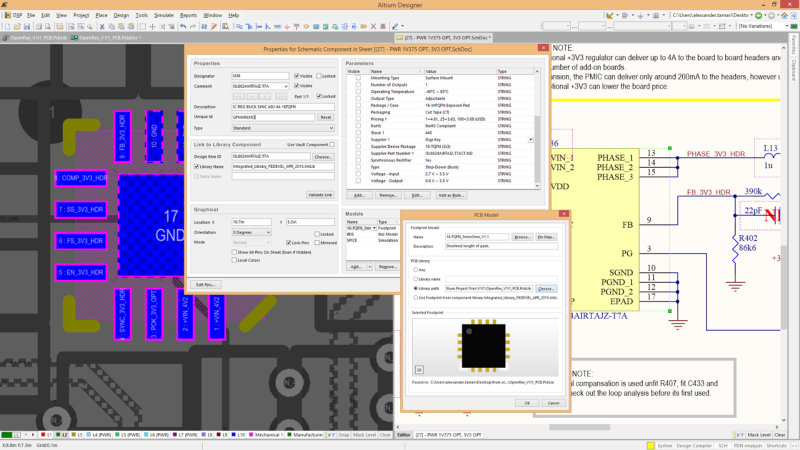
Task: Create a new document with the blank page icon
Action: tap(7, 26)
